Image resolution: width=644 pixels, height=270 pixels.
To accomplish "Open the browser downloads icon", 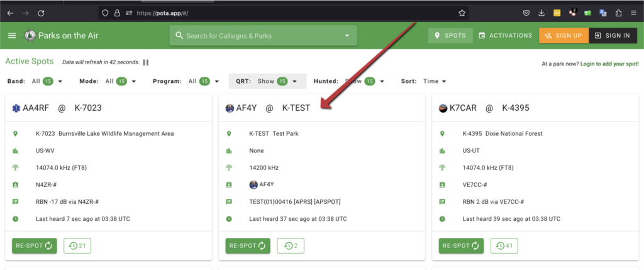I will click(541, 13).
